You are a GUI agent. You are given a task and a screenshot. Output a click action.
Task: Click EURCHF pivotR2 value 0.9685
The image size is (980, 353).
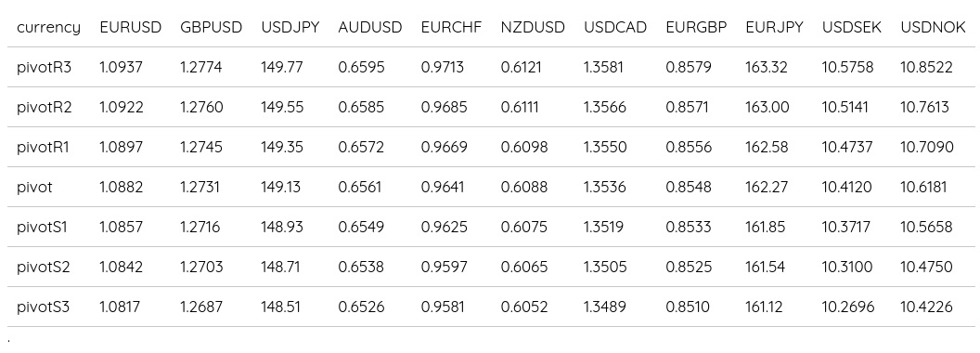pyautogui.click(x=444, y=107)
